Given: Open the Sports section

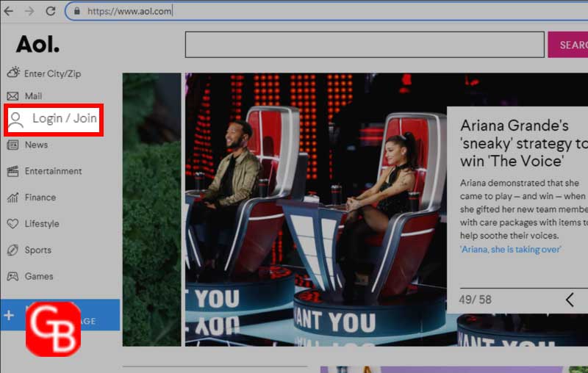Looking at the screenshot, I should click(x=38, y=250).
